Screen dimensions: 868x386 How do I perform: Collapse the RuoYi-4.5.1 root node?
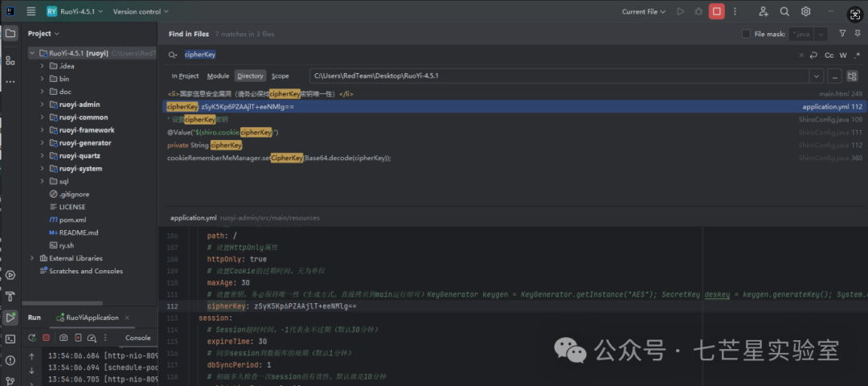pyautogui.click(x=32, y=53)
